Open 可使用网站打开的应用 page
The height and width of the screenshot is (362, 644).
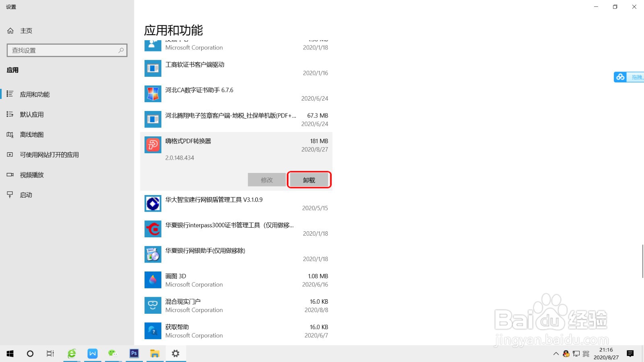tap(67, 154)
